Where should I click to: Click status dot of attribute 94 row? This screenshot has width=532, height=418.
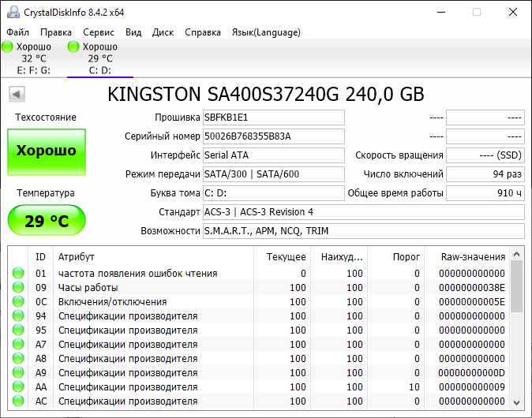[18, 316]
